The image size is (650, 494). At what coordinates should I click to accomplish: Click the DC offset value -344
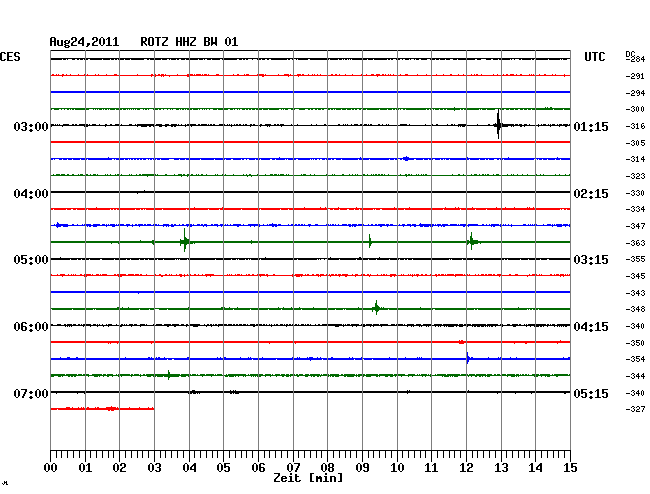635,376
